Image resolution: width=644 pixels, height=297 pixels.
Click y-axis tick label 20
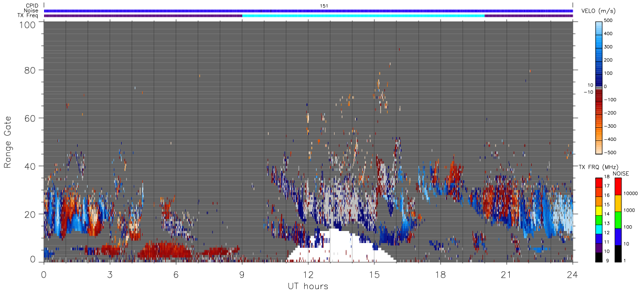tap(29, 214)
